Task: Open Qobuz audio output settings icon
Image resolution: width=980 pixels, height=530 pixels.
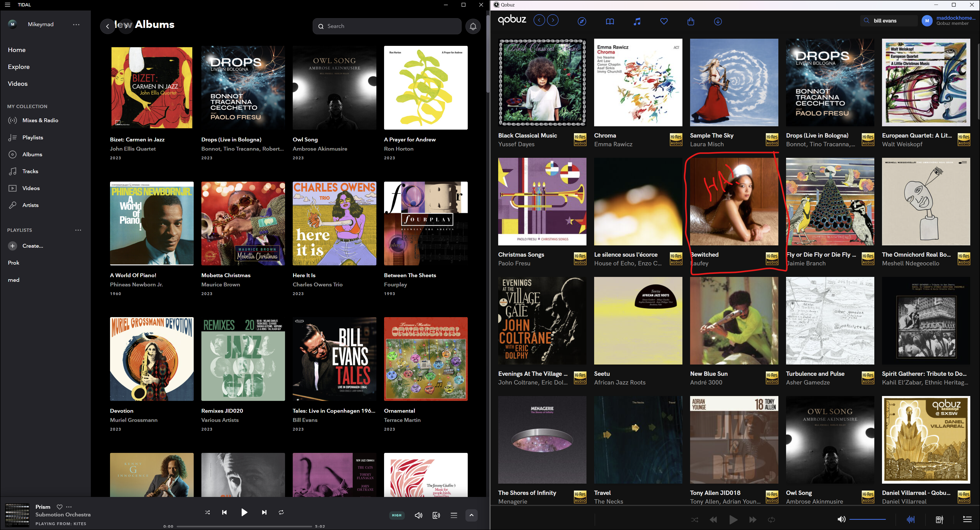Action: [939, 519]
